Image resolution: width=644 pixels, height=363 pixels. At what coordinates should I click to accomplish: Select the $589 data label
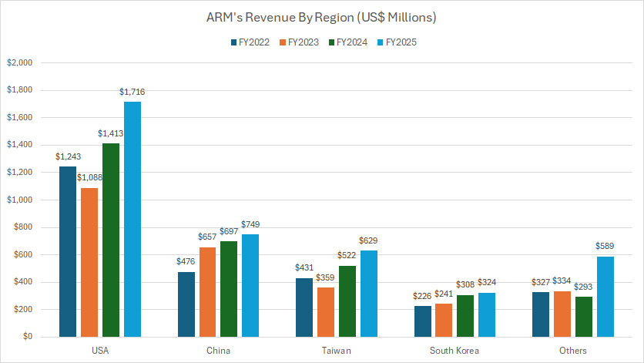click(605, 247)
